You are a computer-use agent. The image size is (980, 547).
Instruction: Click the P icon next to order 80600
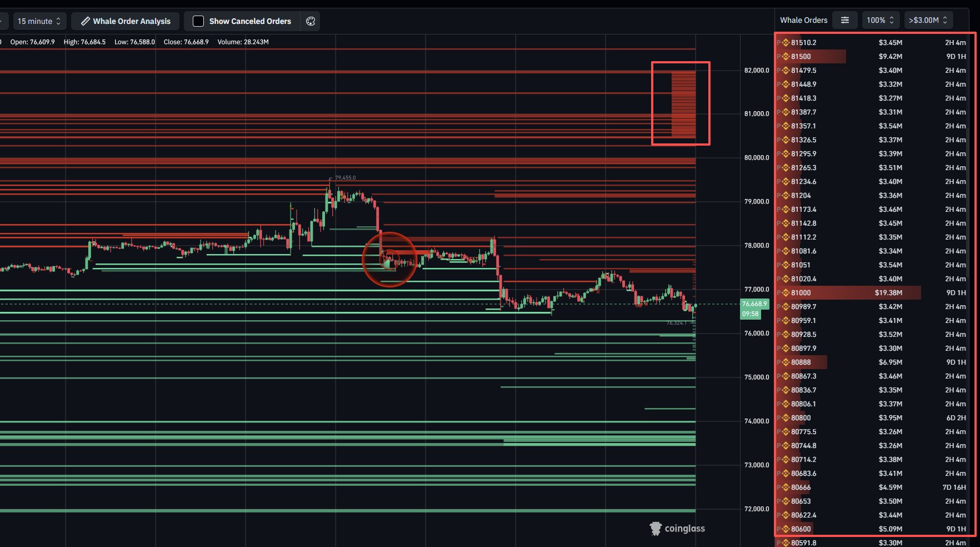tap(779, 529)
